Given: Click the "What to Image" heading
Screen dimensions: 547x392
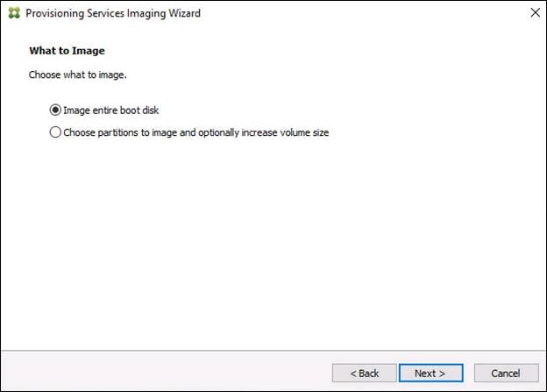Looking at the screenshot, I should click(x=67, y=51).
